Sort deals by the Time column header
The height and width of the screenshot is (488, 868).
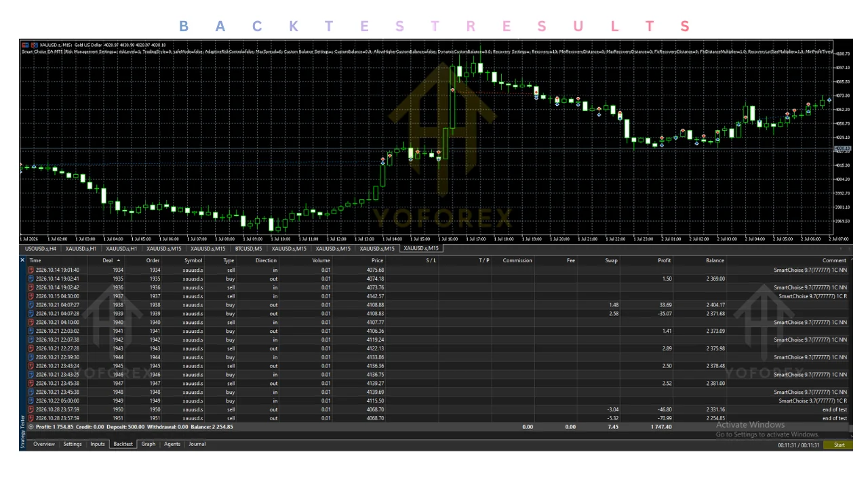tap(35, 260)
